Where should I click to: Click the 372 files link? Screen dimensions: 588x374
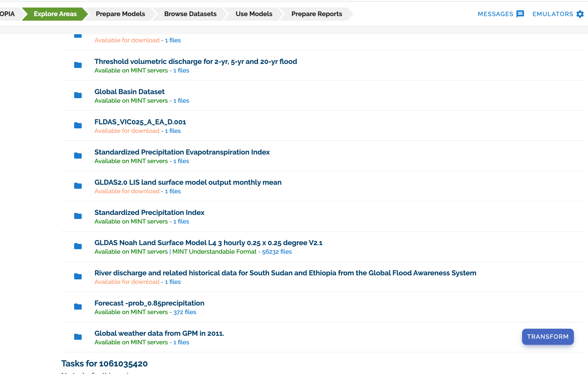(185, 312)
